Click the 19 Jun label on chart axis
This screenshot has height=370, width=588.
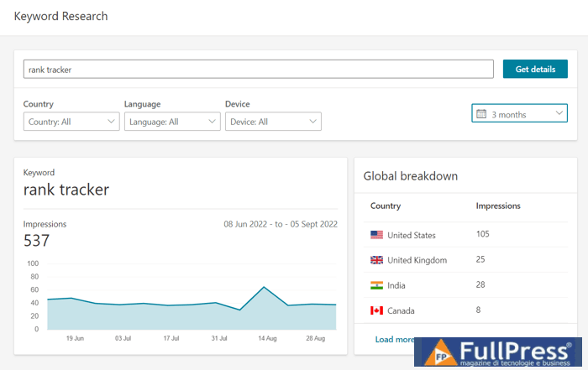[x=74, y=337]
